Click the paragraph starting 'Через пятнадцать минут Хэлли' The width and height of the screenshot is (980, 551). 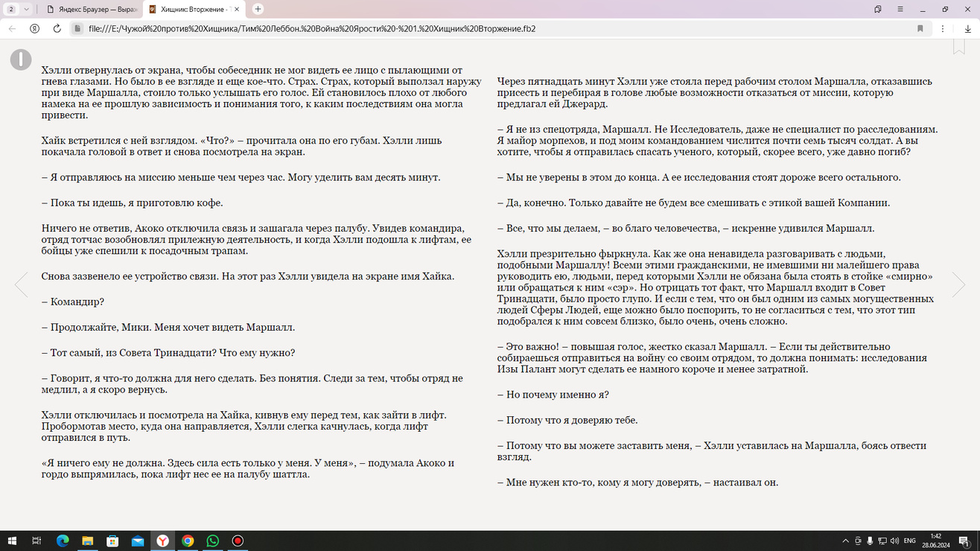coord(715,93)
